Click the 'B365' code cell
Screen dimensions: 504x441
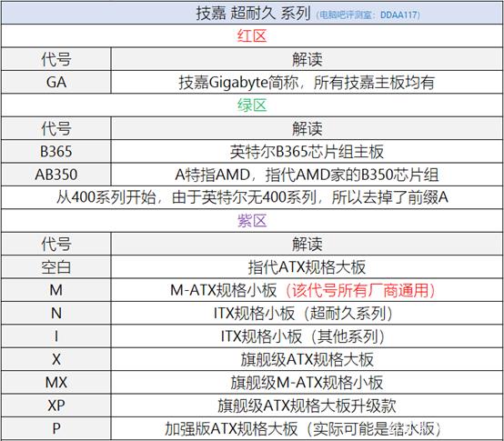tap(56, 152)
